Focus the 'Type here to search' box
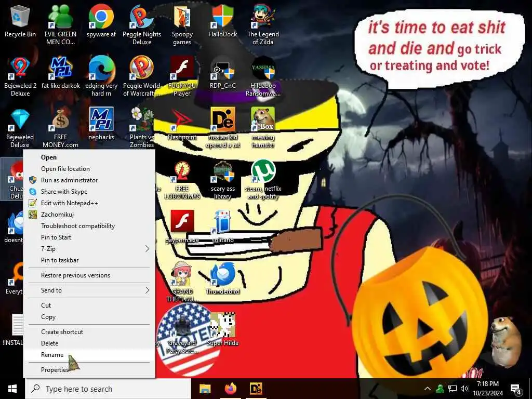 point(108,389)
